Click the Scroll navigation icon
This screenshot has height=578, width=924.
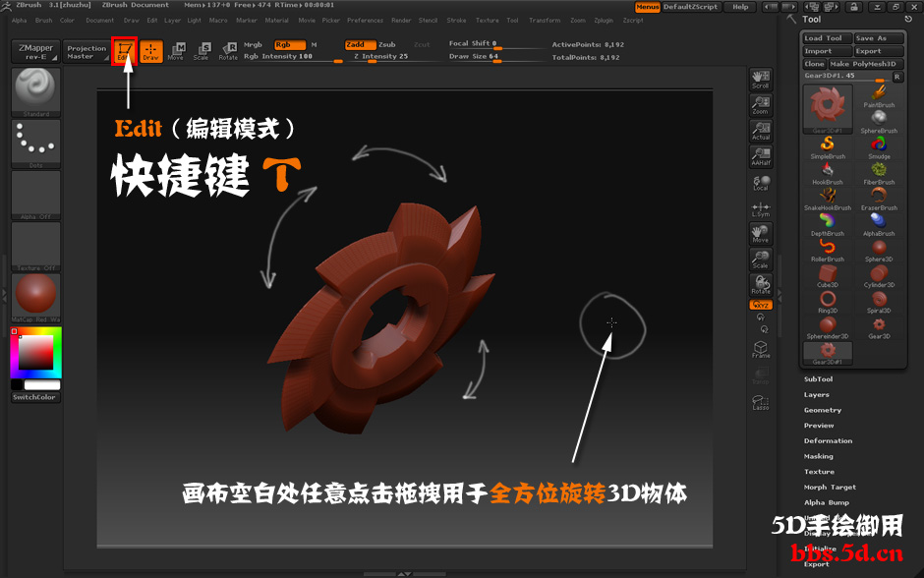761,80
